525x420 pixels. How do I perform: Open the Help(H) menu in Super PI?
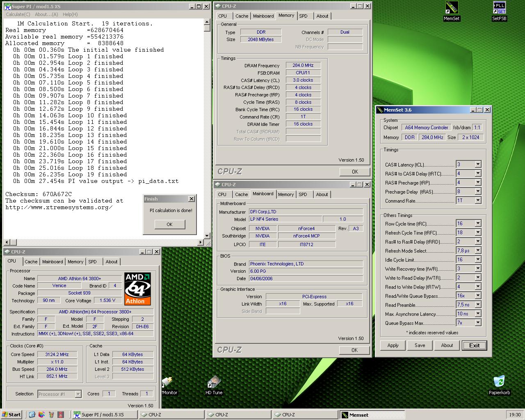pos(70,14)
